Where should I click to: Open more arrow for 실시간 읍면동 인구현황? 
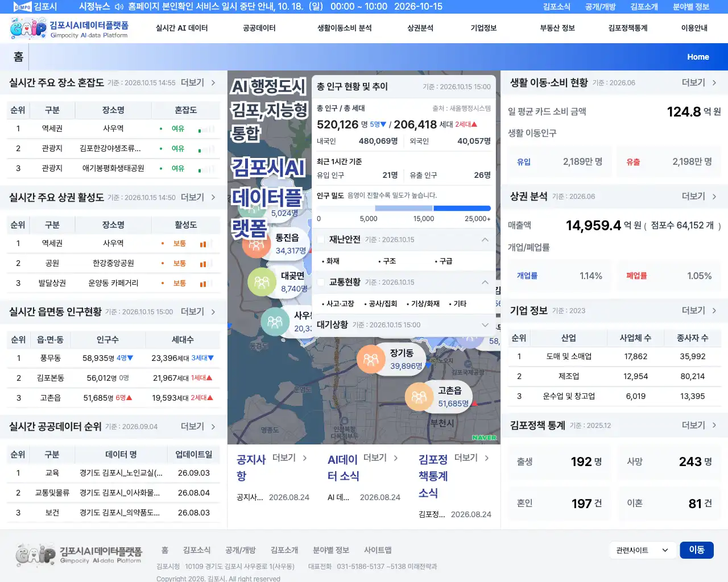tap(213, 312)
